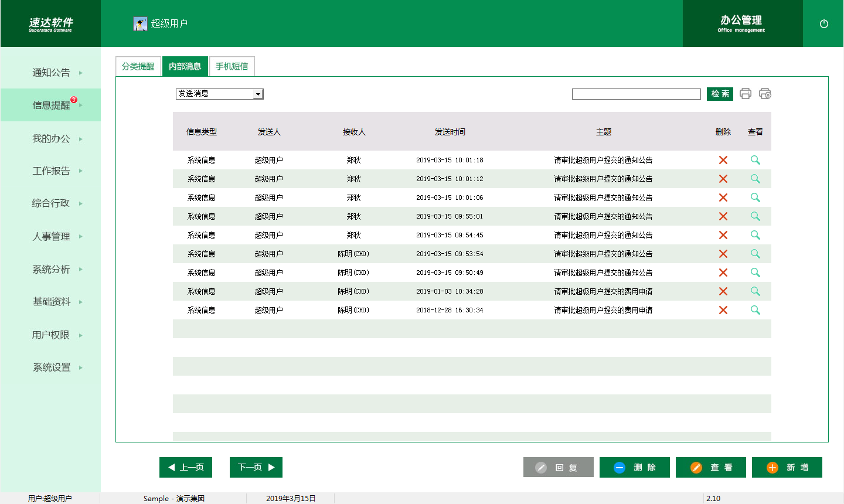844x504 pixels.
Task: Click red X for the 09:55:01 message
Action: [723, 216]
